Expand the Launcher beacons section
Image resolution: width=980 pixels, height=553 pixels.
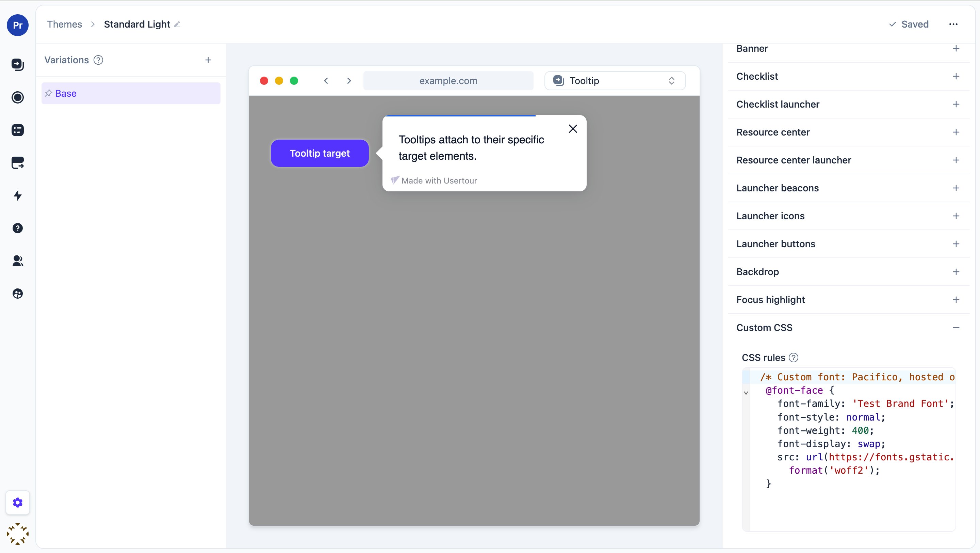(848, 188)
